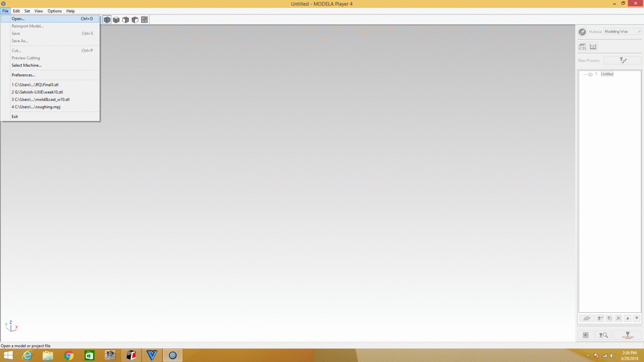644x362 pixels.
Task: Click the Windows Start button
Action: (x=8, y=355)
